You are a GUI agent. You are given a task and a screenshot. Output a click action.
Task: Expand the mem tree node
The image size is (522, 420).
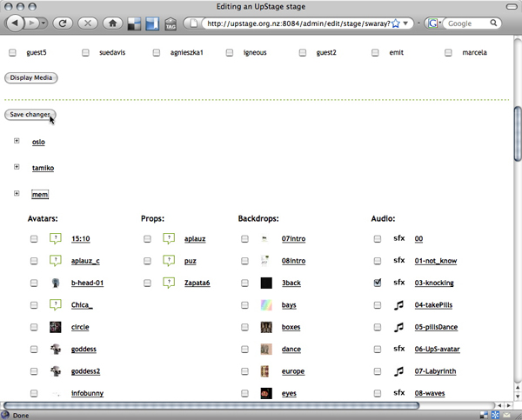[x=17, y=193]
